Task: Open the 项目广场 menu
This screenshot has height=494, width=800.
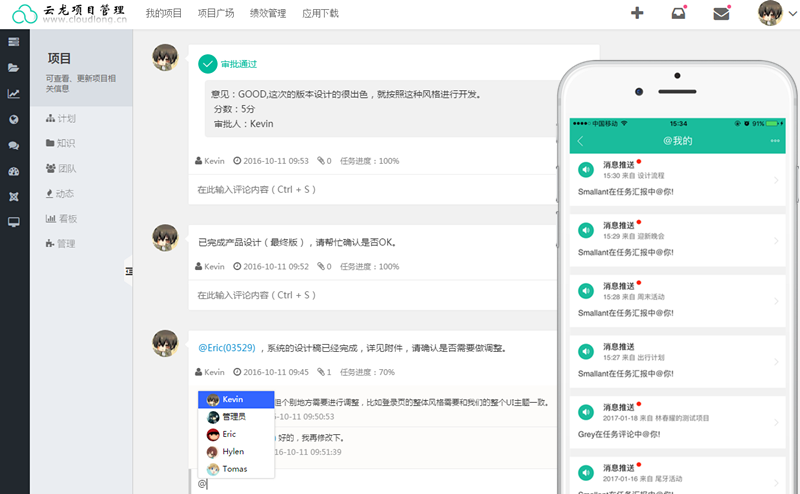Action: tap(216, 13)
